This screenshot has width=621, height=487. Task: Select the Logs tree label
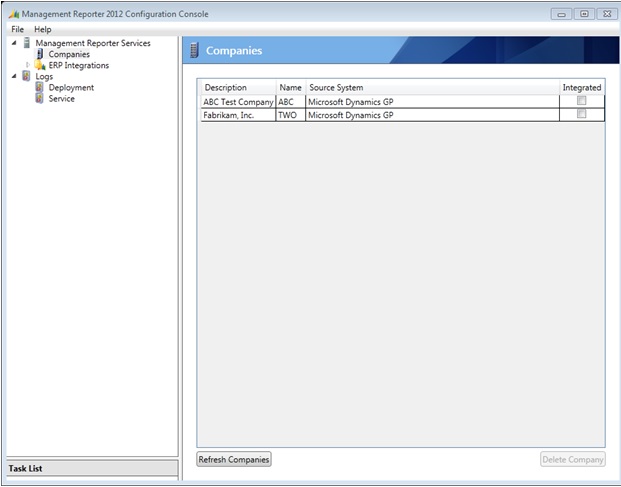click(x=44, y=76)
